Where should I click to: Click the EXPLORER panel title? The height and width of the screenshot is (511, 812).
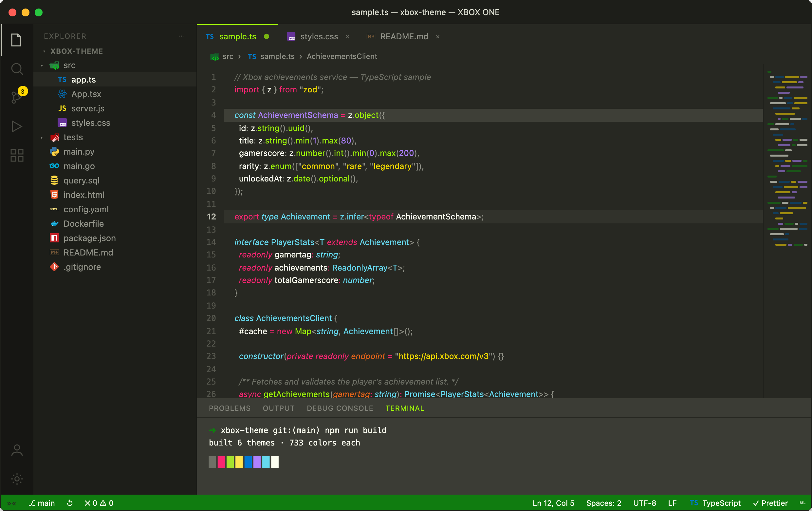(x=65, y=36)
